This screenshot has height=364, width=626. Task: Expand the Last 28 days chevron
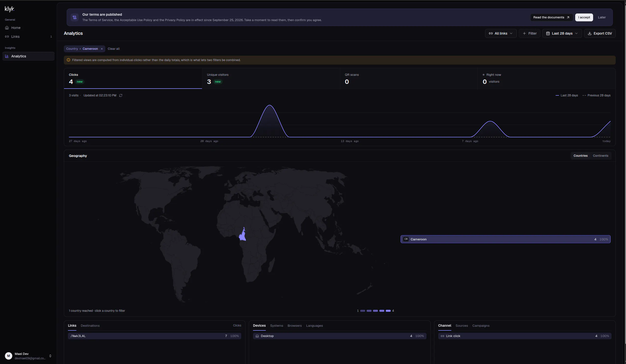click(577, 33)
